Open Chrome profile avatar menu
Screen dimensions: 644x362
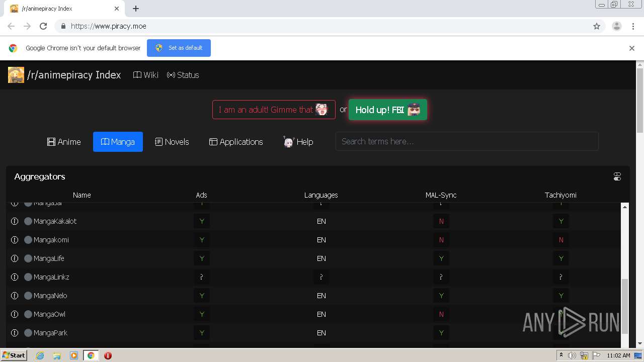[617, 26]
